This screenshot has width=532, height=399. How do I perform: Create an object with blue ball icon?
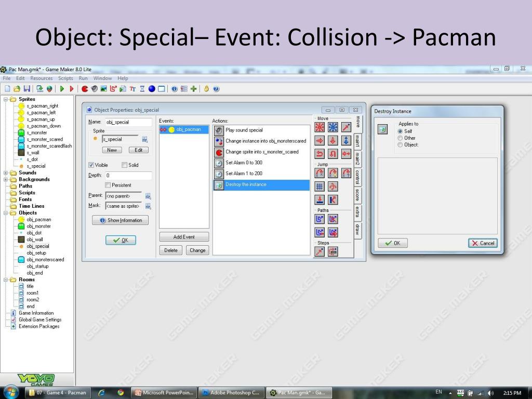click(x=152, y=89)
